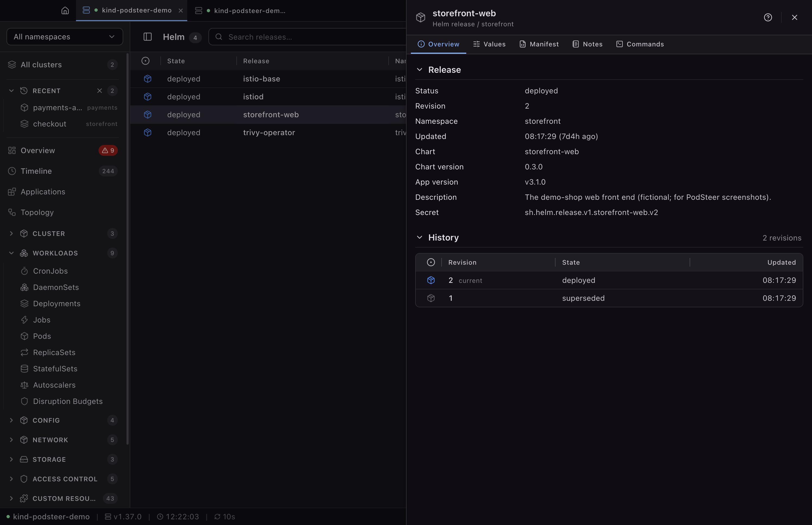Clear the RECENT list
812x525 pixels.
point(100,91)
